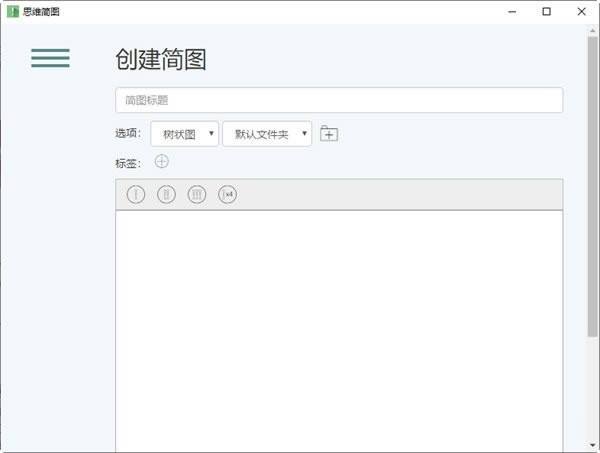The width and height of the screenshot is (600, 453).
Task: Open the hamburger side menu
Action: pyautogui.click(x=50, y=58)
